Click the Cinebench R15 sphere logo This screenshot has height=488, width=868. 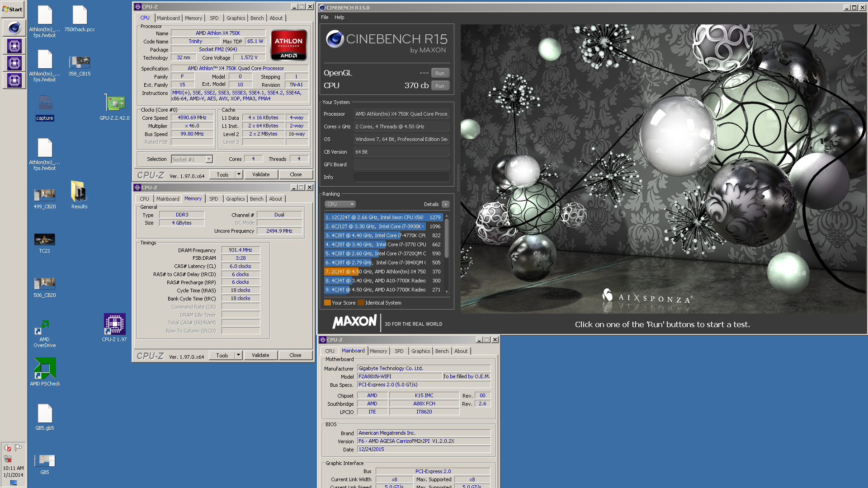[x=335, y=39]
